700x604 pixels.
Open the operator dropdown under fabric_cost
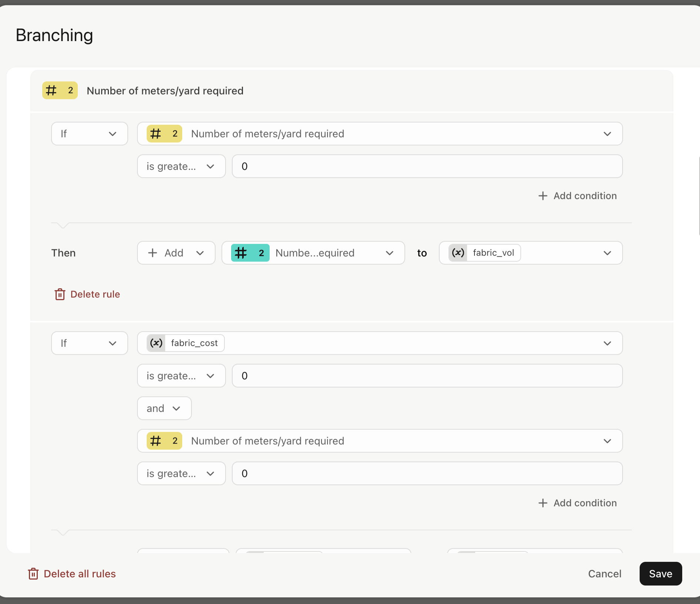click(181, 376)
